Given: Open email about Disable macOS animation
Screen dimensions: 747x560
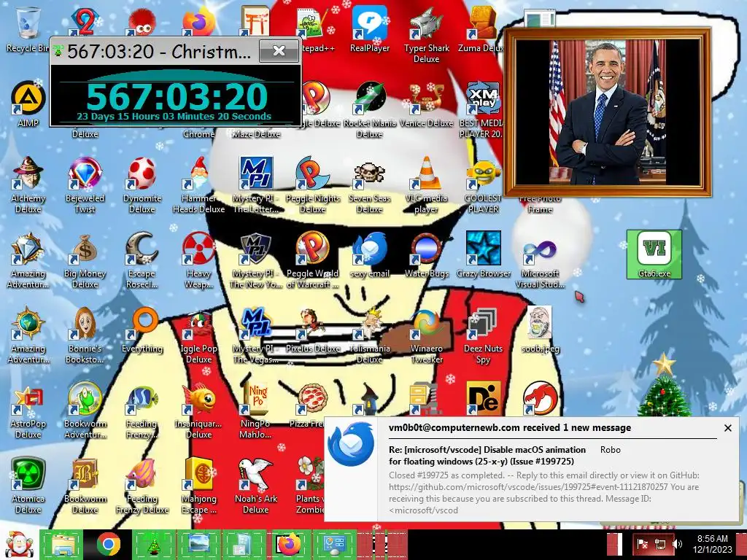Looking at the screenshot, I should [x=487, y=455].
